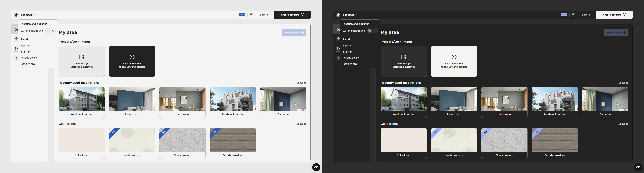This screenshot has height=173, width=644.
Task: Click the home icon in dark-theme sidebar
Action: tap(338, 29)
